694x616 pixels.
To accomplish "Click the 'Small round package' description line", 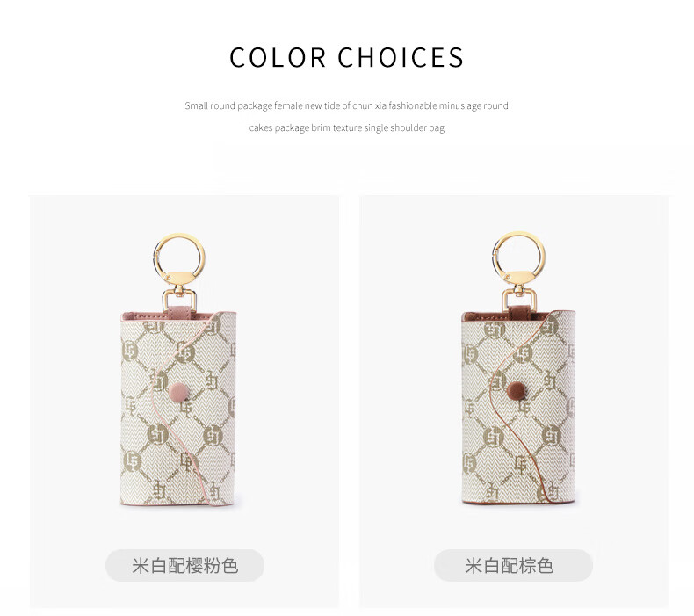I will pos(346,105).
